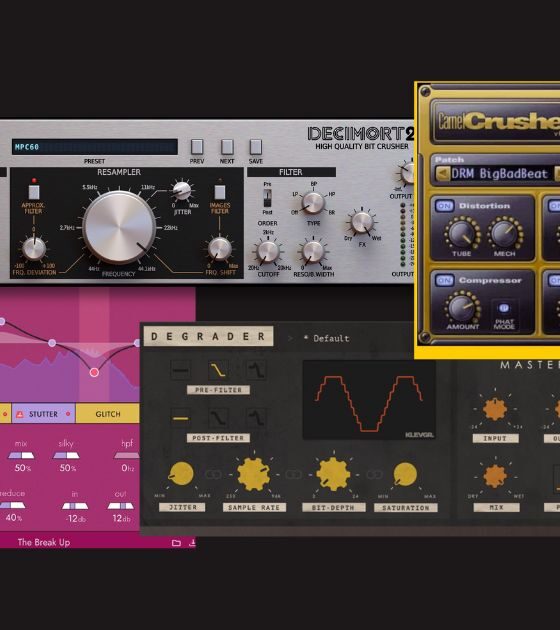The width and height of the screenshot is (560, 630).
Task: Select the yellow low-pass shape in Pre-Filter
Action: 218,370
